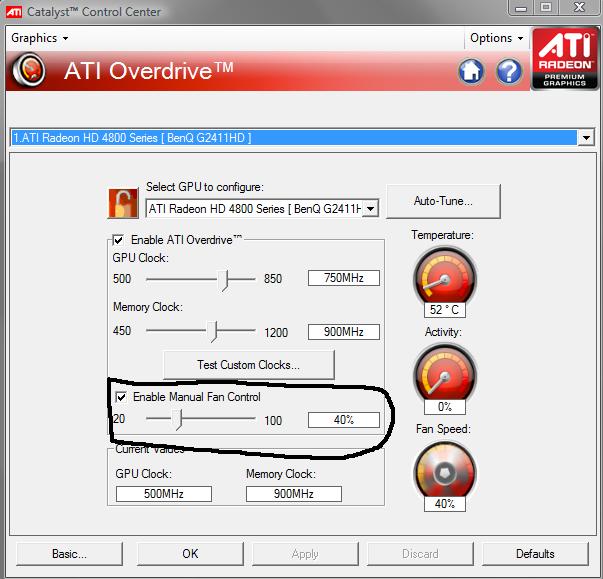Click the 1200 memory clock maximum label

(x=276, y=332)
